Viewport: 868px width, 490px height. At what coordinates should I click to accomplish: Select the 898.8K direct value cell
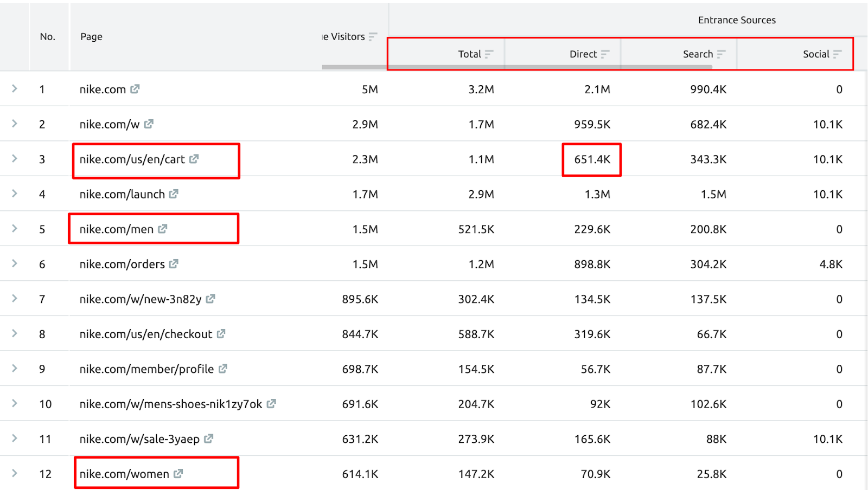[592, 265]
